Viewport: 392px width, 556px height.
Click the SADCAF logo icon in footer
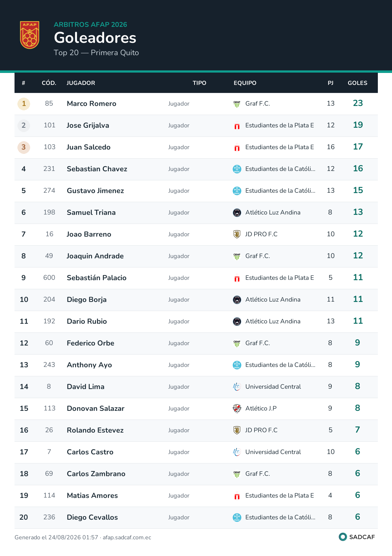[x=343, y=537]
